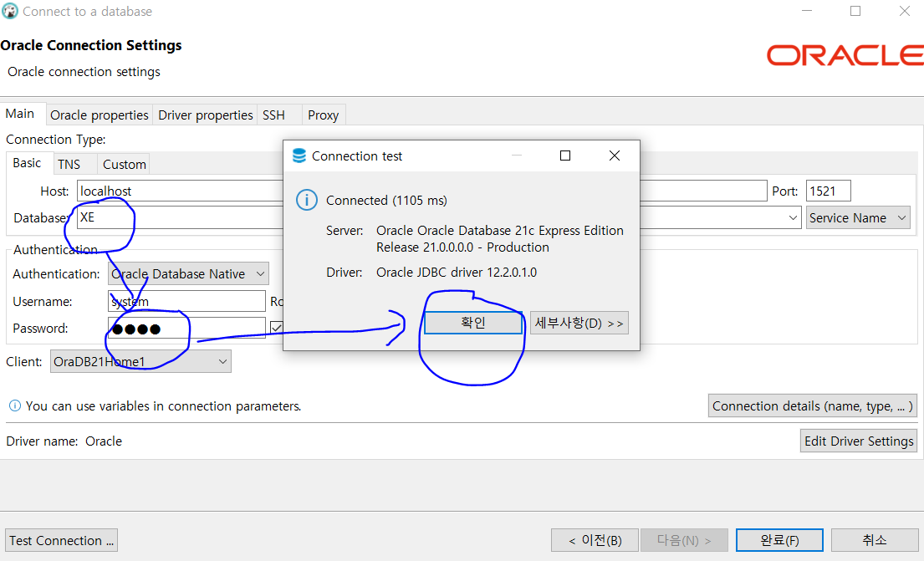Viewport: 924px width, 561px height.
Task: Click Edit Driver Settings button
Action: click(x=859, y=441)
